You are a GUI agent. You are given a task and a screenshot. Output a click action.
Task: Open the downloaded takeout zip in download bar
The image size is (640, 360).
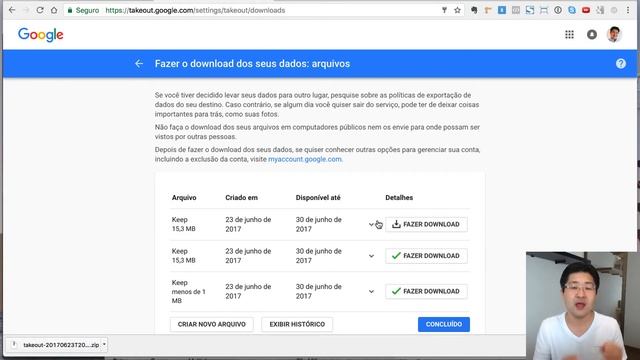click(56, 345)
